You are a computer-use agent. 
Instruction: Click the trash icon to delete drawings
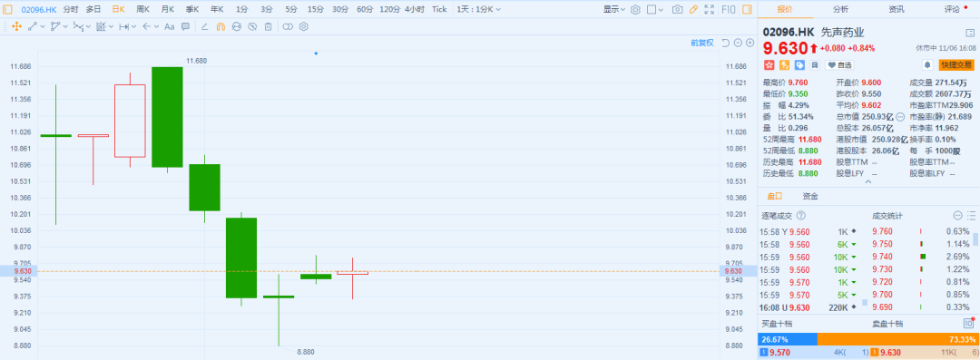[268, 26]
